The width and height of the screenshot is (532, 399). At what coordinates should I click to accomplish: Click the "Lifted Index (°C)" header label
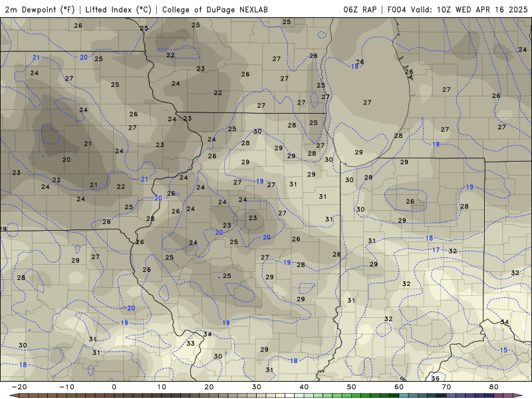point(118,9)
